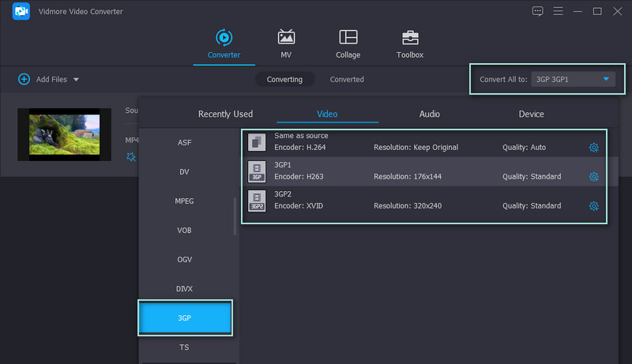Open settings gear for 3GP2 profile
632x364 pixels.
coord(593,206)
